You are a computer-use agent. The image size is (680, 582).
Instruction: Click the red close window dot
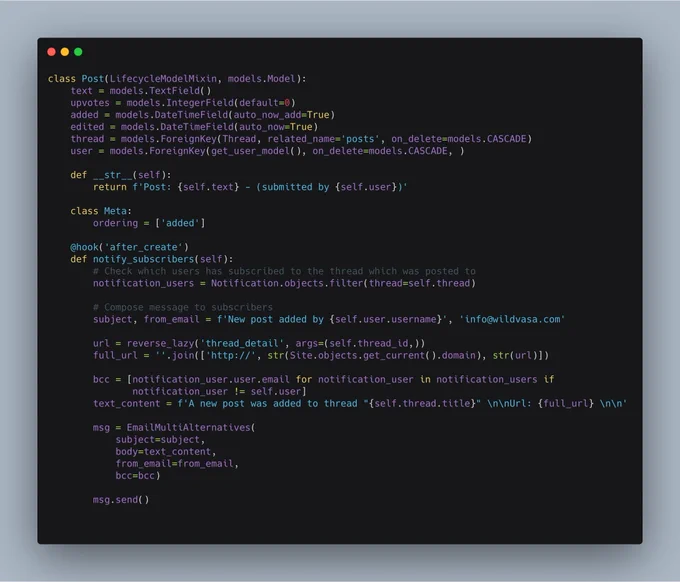[51, 52]
